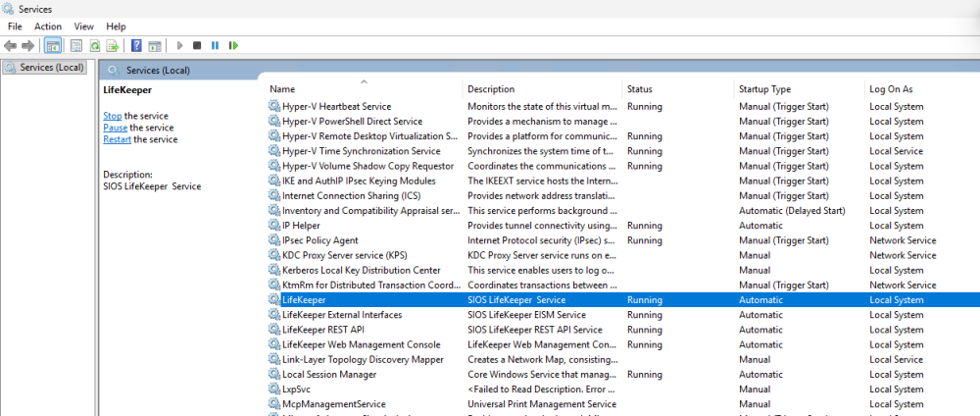
Task: Click the gear icon of Local Session Manager
Action: click(x=273, y=374)
